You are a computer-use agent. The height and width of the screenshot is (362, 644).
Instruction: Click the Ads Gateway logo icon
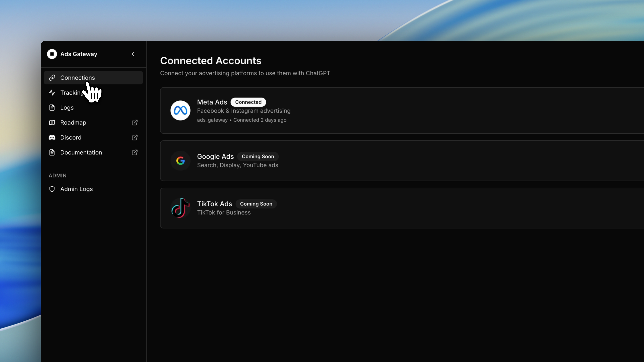52,54
